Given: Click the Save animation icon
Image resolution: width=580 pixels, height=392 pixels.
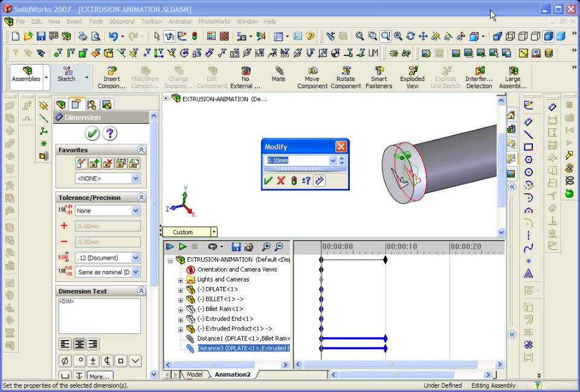Looking at the screenshot, I should [x=236, y=246].
